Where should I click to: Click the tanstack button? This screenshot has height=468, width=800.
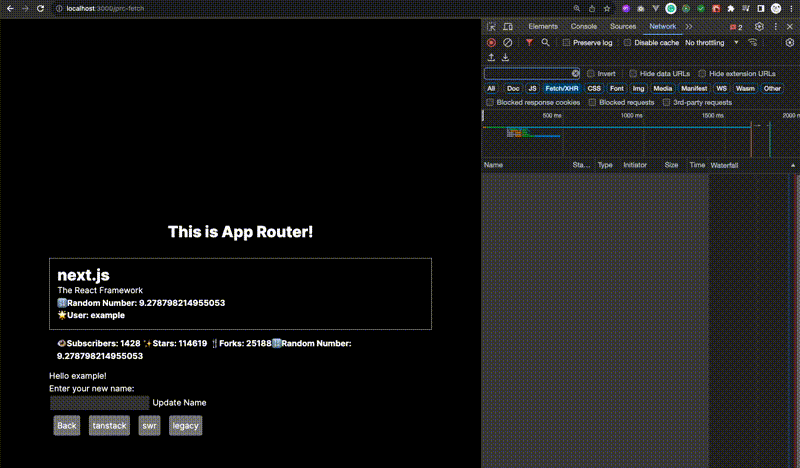[109, 426]
